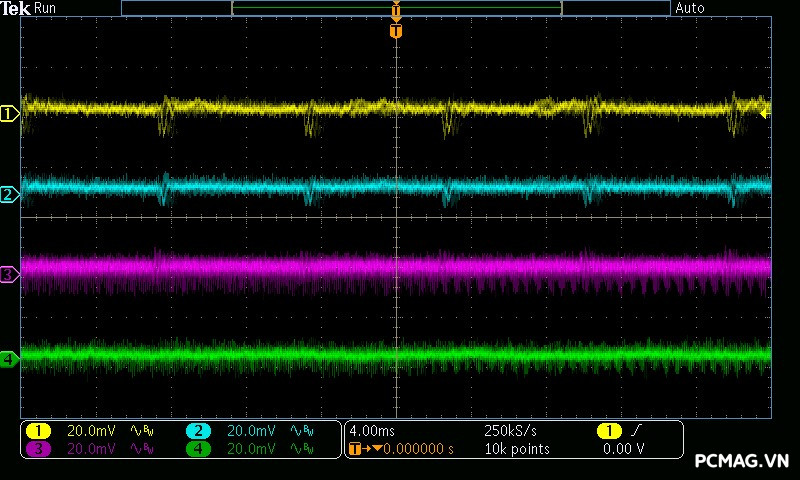Click the cyan channel 2 ground marker
This screenshot has height=480, width=800.
(10, 194)
